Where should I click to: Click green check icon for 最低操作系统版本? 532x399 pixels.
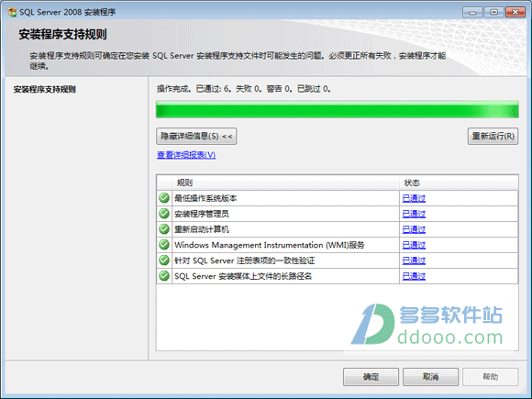pyautogui.click(x=164, y=198)
